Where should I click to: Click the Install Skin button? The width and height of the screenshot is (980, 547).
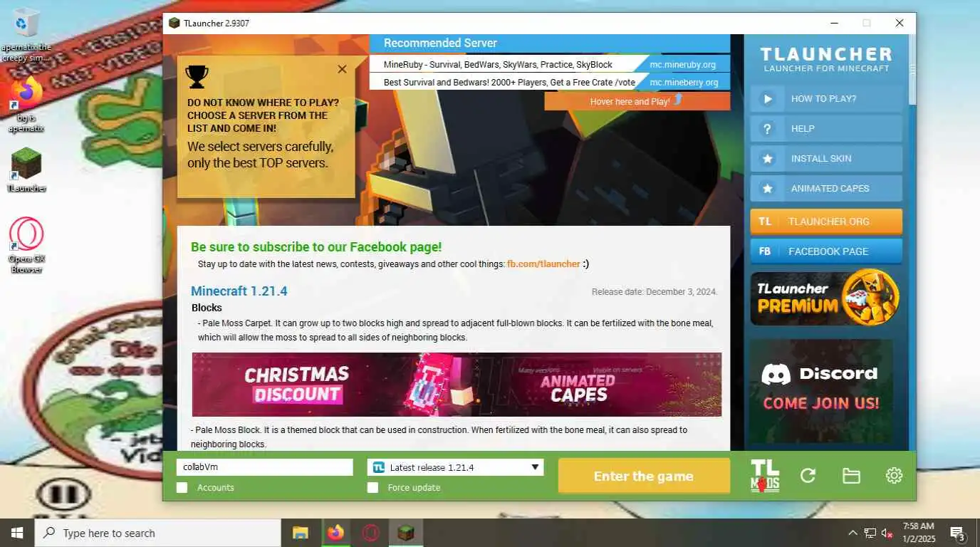click(826, 159)
